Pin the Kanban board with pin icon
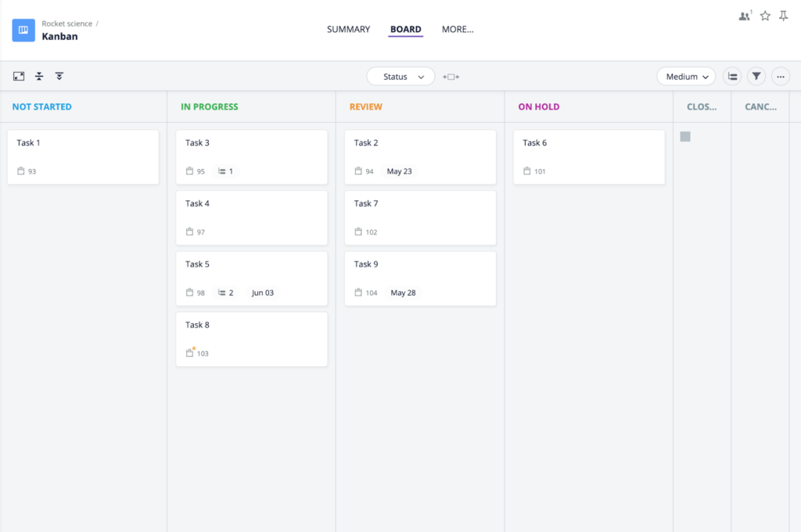The image size is (801, 532). tap(783, 15)
